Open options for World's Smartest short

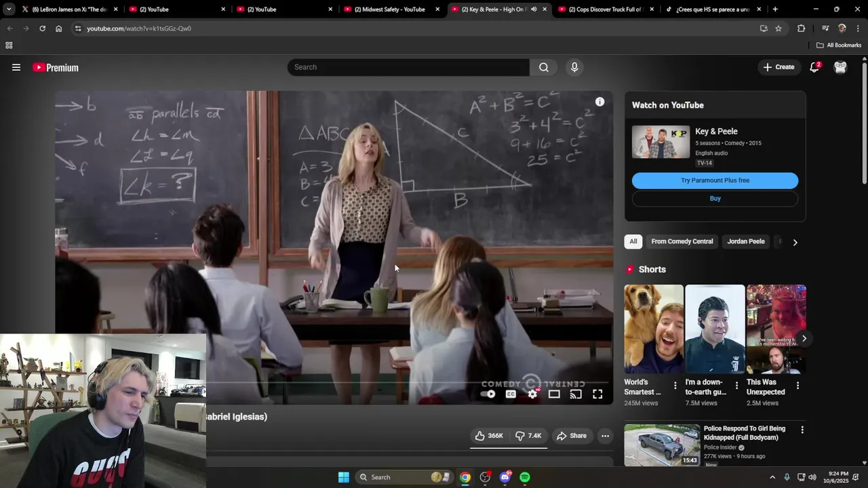[675, 386]
